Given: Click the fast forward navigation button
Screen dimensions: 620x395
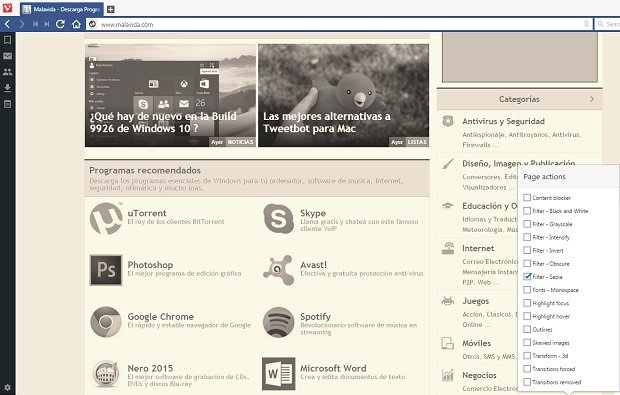Looking at the screenshot, I should point(47,25).
